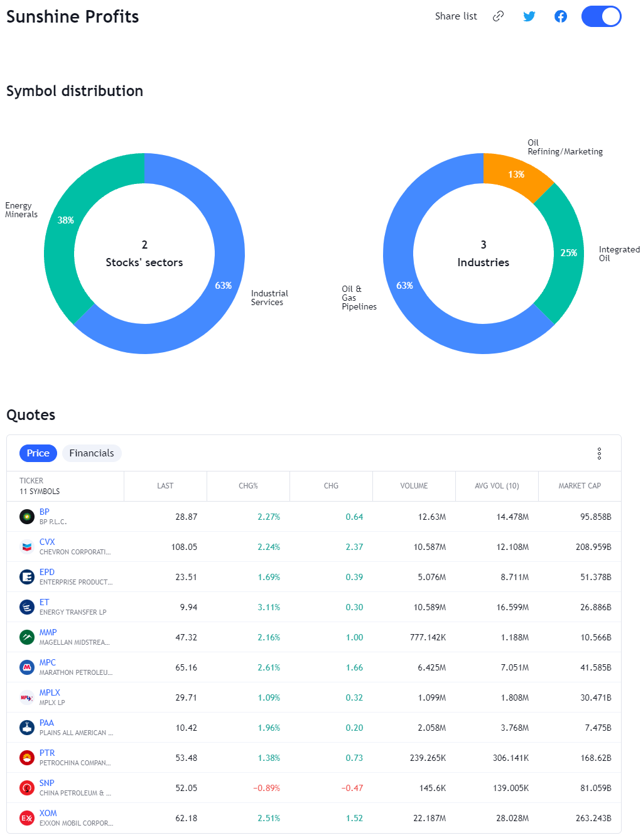Click the PetroChina PTR logo icon

pyautogui.click(x=27, y=758)
